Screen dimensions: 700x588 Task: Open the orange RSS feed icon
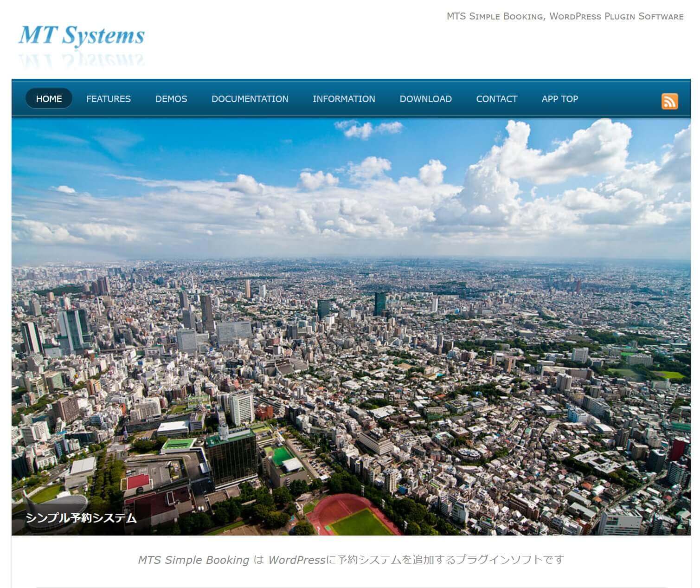point(669,101)
